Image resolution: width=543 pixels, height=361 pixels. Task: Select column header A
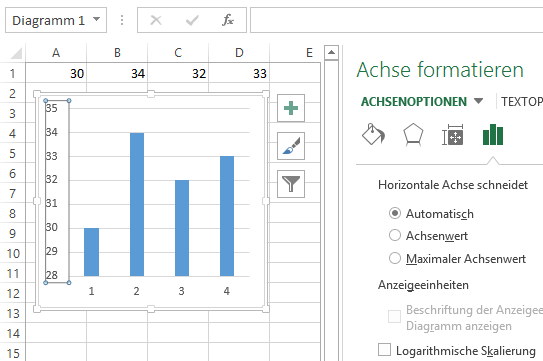(56, 53)
